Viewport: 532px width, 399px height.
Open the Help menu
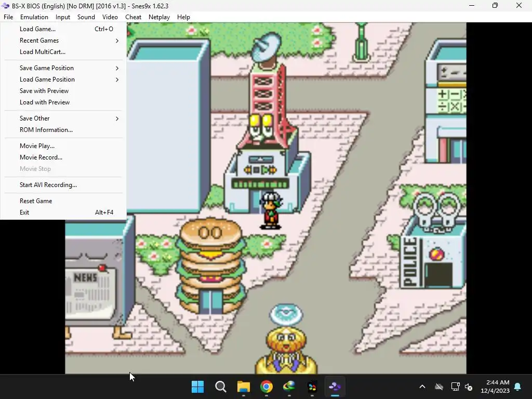(183, 17)
